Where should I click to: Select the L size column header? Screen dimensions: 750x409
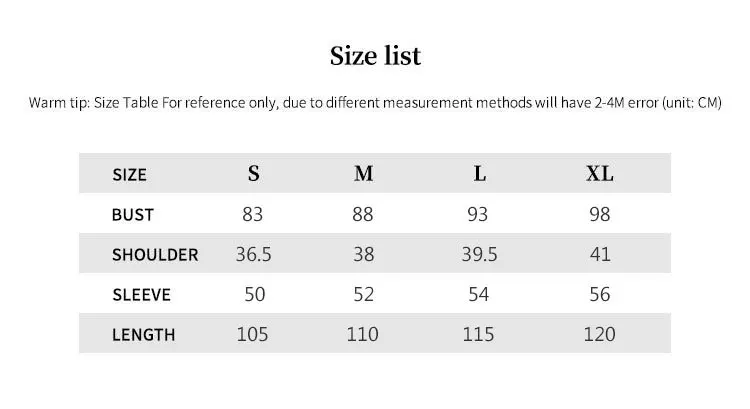480,173
